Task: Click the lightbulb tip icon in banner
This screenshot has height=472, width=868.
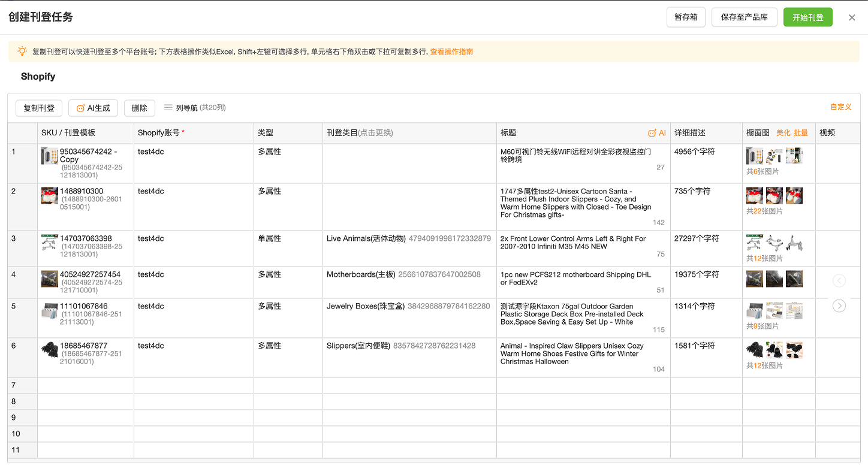Action: point(22,52)
